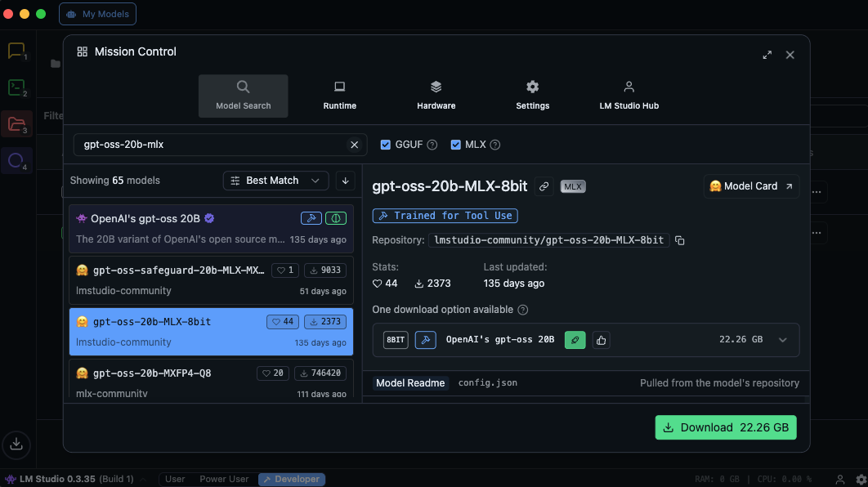Open the Runtime tab
This screenshot has width=868, height=487.
pyautogui.click(x=340, y=96)
